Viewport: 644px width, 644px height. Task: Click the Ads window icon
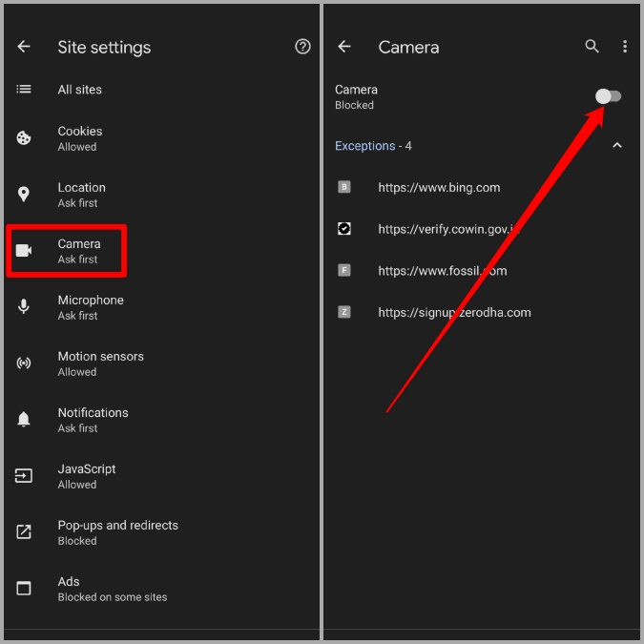[24, 588]
